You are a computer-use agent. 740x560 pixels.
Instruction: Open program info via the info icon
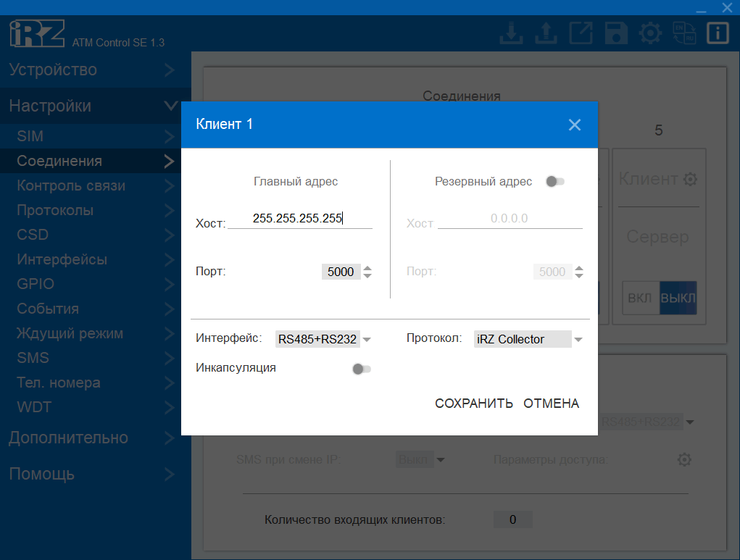click(x=717, y=33)
